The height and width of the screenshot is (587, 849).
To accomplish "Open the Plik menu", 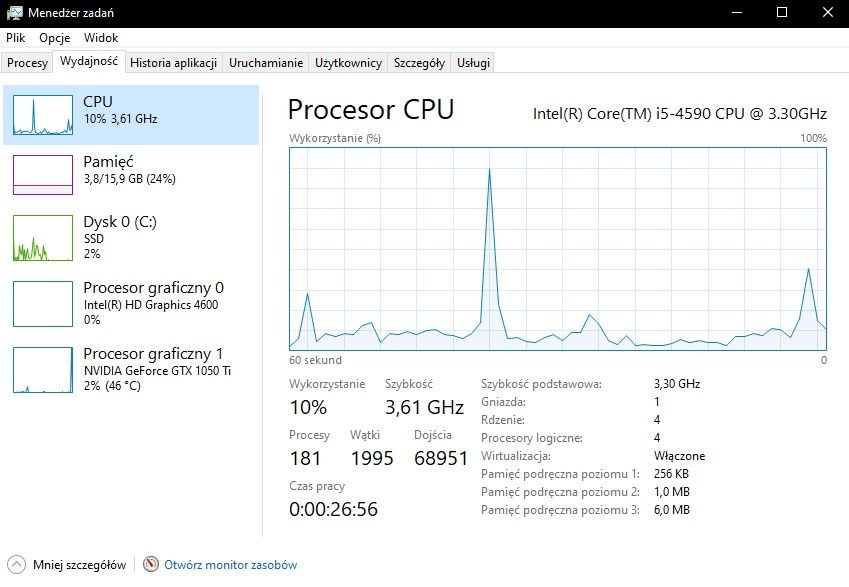I will point(15,37).
